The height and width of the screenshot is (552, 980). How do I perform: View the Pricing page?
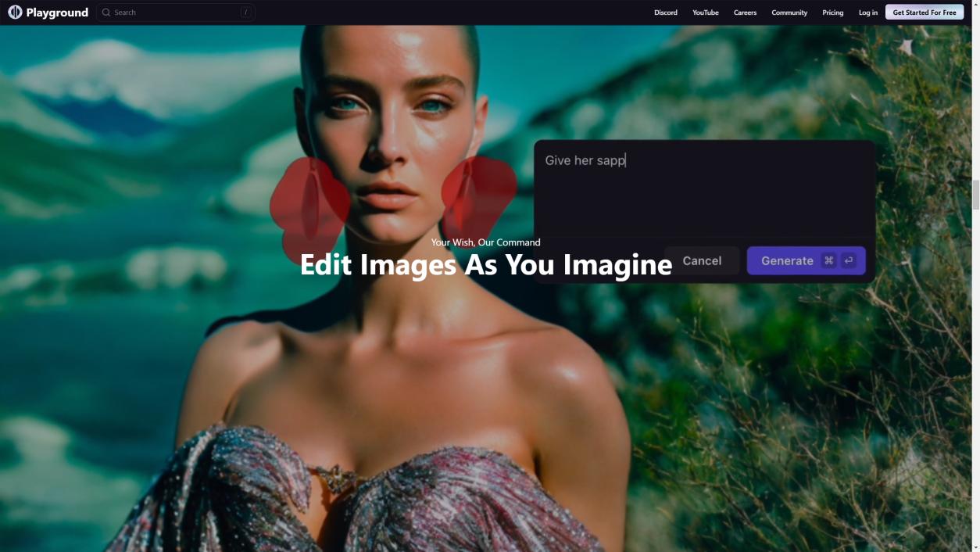(x=833, y=13)
